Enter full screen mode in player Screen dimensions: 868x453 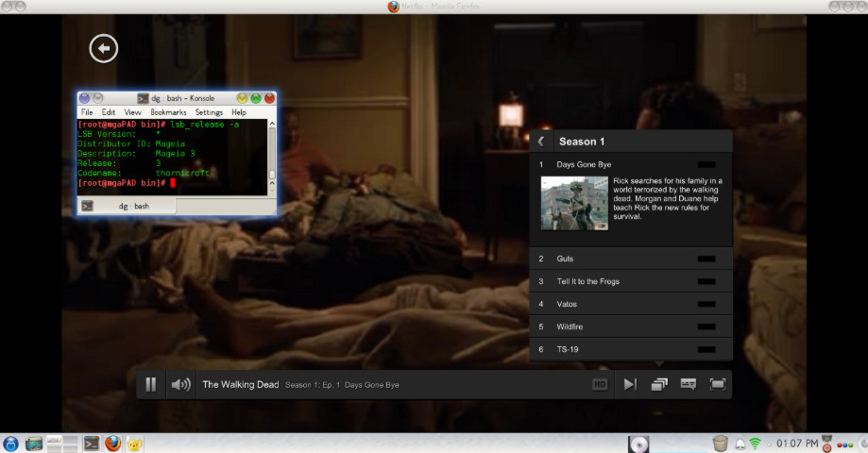[718, 384]
